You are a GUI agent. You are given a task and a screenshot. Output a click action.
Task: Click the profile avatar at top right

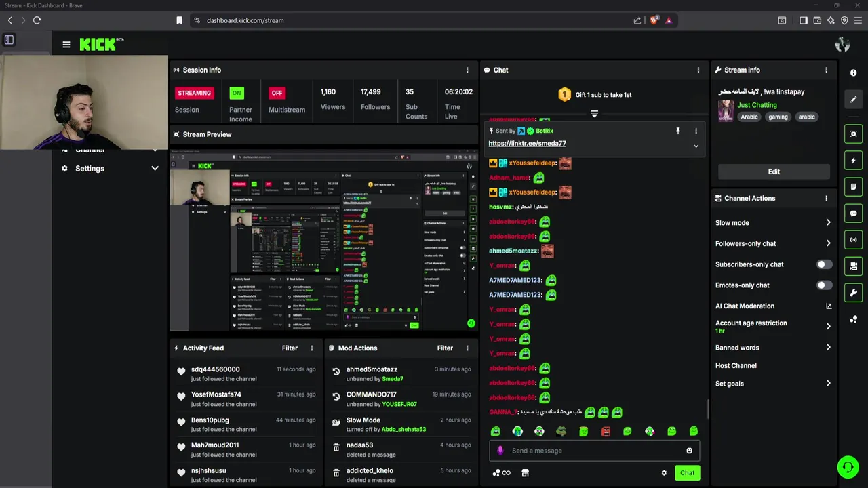(x=842, y=45)
